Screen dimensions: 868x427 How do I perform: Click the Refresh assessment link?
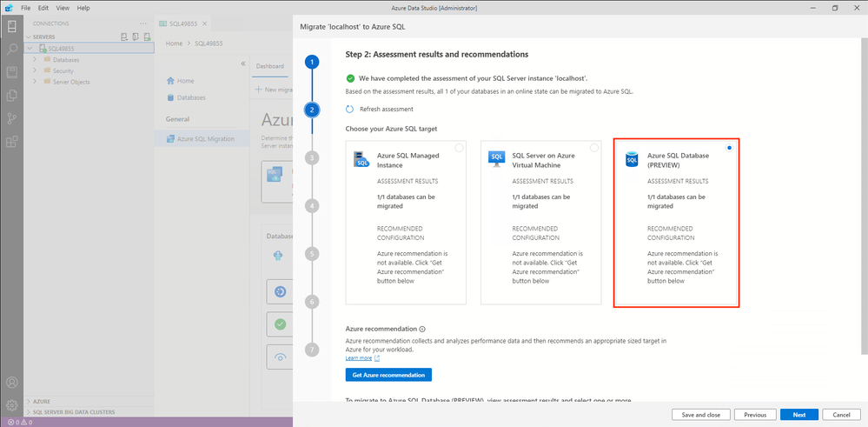pos(386,109)
